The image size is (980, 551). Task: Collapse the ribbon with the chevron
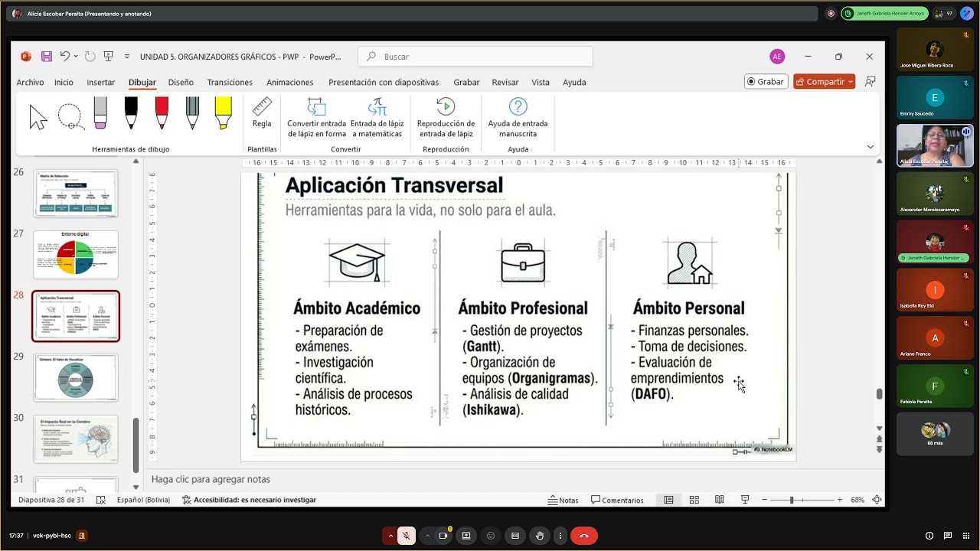870,147
